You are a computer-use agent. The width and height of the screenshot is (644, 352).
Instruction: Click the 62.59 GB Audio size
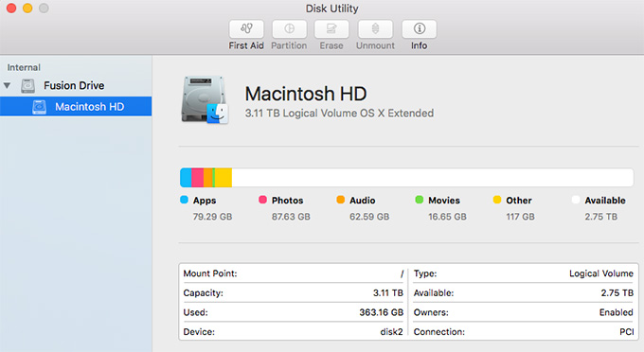tap(369, 217)
